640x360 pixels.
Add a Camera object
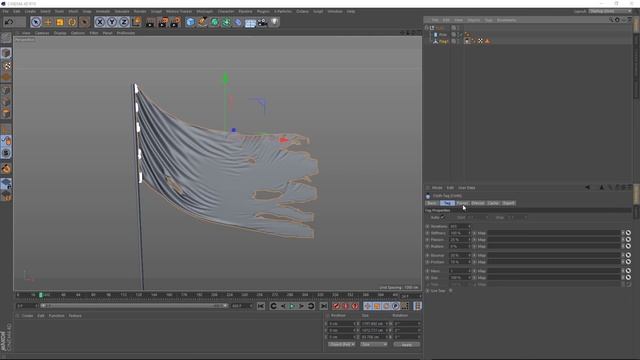coord(262,22)
